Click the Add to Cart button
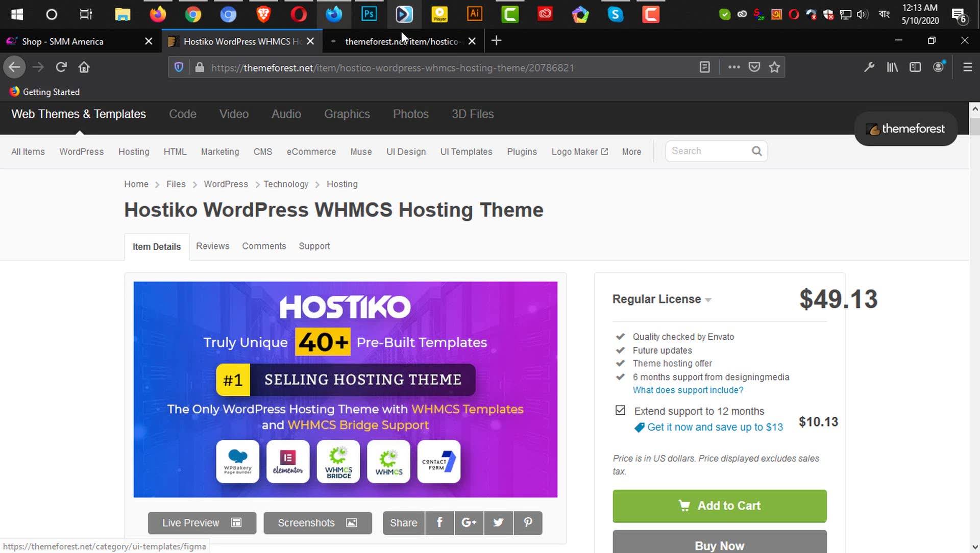 tap(719, 506)
